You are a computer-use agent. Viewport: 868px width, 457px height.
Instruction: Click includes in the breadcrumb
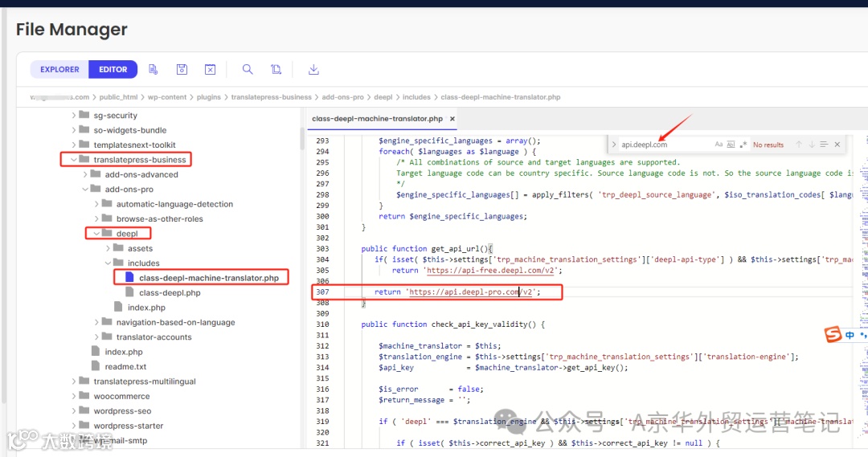(416, 97)
